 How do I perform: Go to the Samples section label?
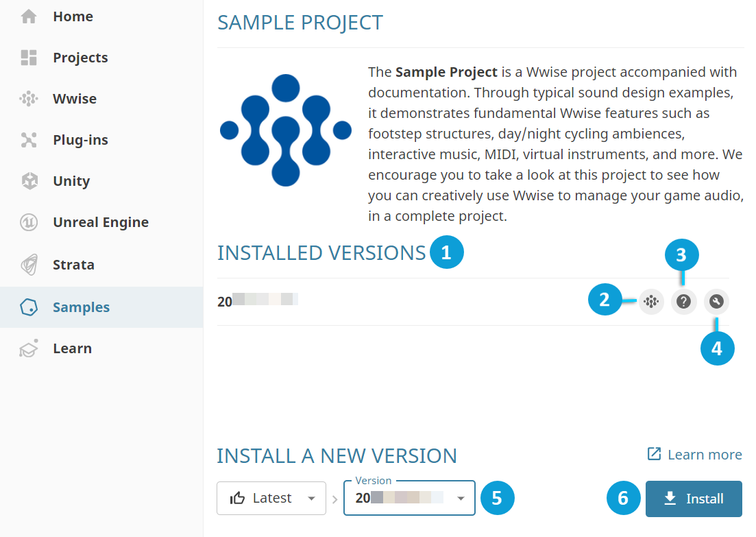81,307
